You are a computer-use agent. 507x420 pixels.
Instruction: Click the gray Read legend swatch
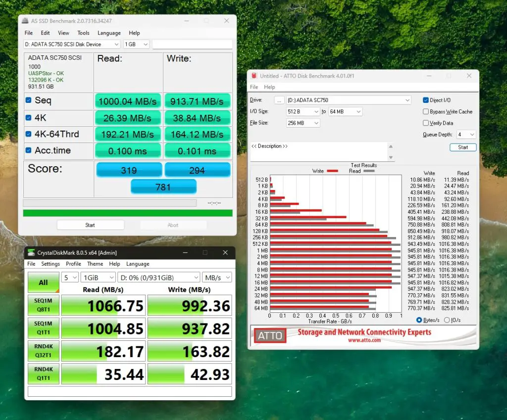369,171
